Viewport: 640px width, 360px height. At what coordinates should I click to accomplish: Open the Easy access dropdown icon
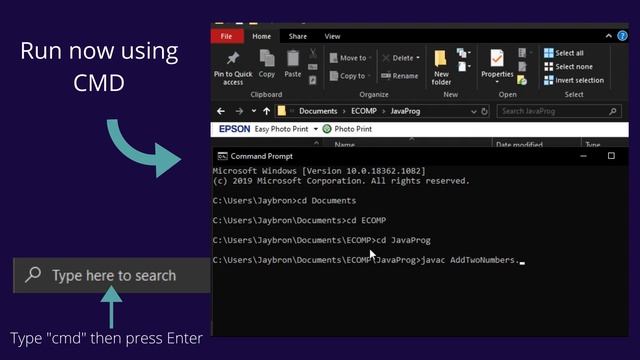(464, 67)
